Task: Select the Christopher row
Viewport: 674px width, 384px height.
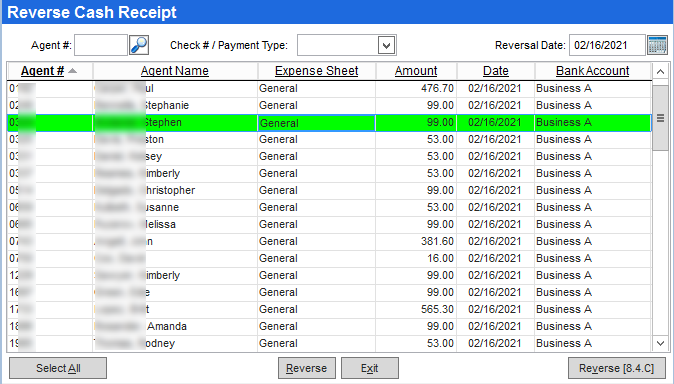Action: [x=329, y=190]
